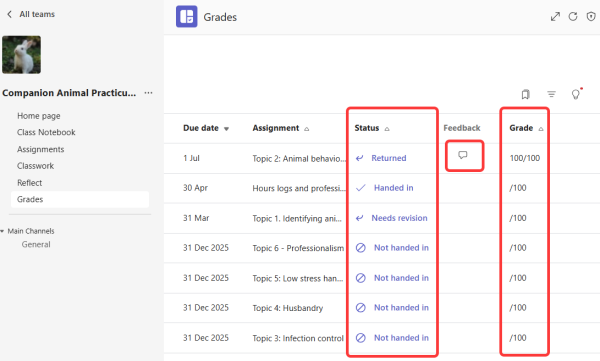The height and width of the screenshot is (361, 600).
Task: Select Grades in the sidebar
Action: (x=80, y=199)
